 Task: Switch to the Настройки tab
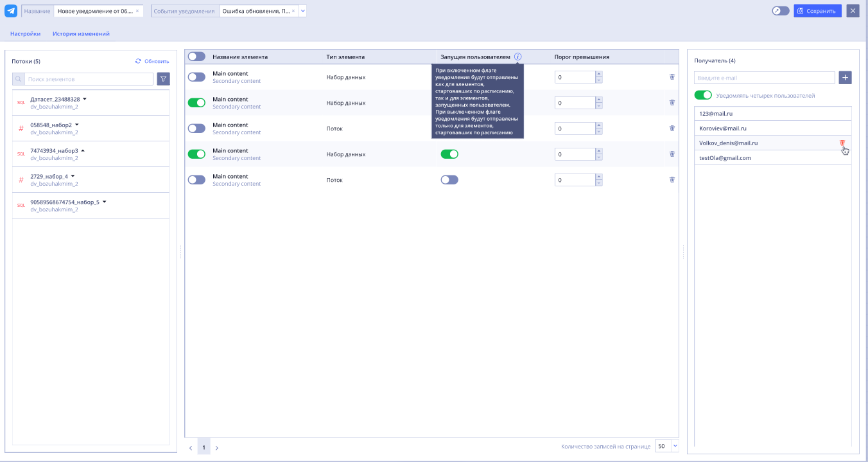(26, 34)
